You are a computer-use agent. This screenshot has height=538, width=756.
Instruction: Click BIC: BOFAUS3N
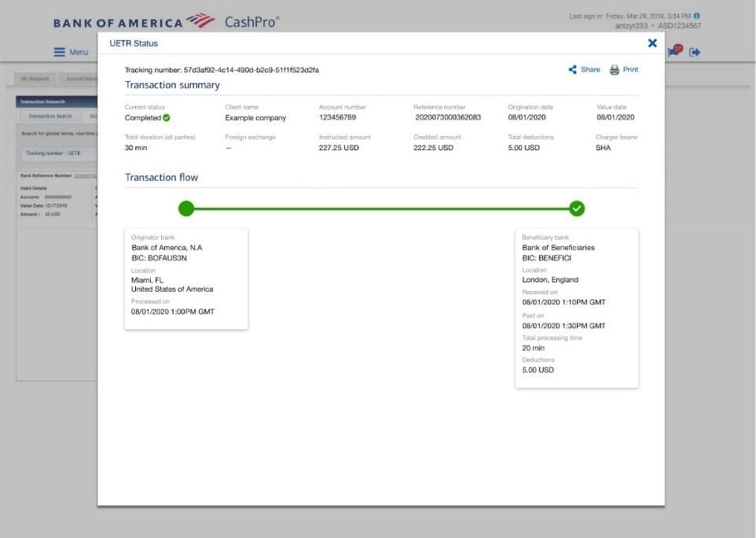click(159, 258)
